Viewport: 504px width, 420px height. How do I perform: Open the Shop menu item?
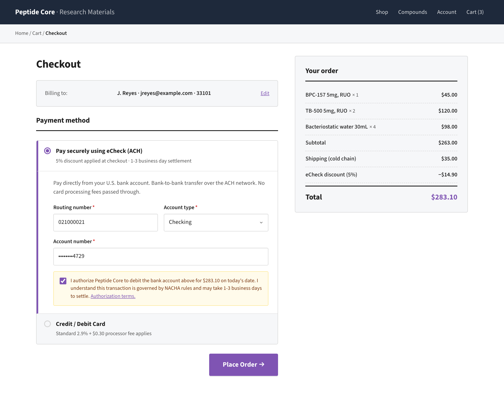pyautogui.click(x=382, y=12)
